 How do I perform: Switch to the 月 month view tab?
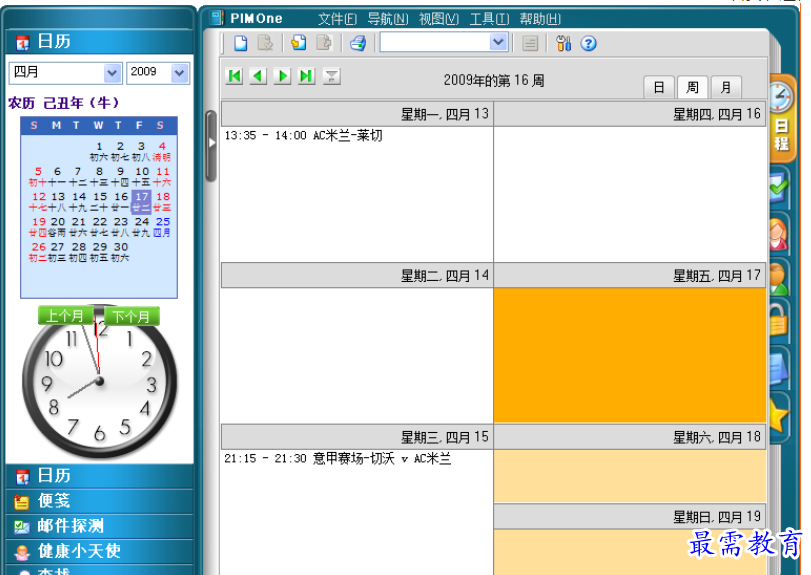coord(726,87)
